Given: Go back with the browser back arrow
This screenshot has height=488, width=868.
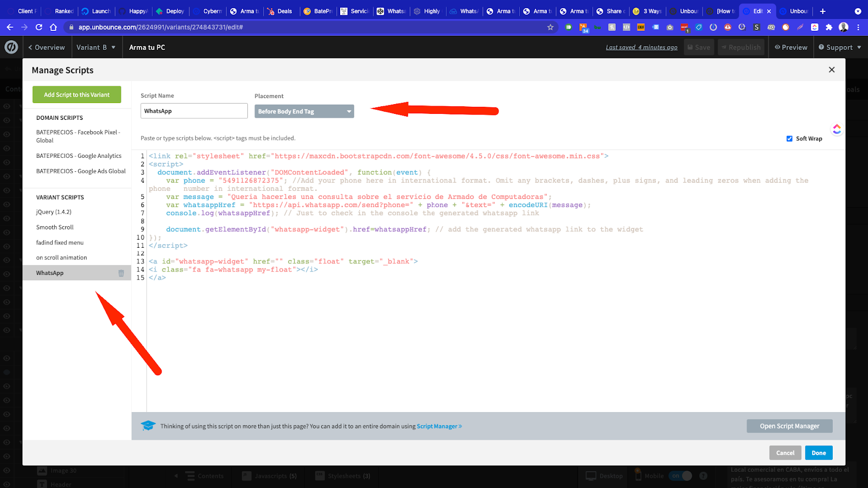Looking at the screenshot, I should pyautogui.click(x=10, y=27).
